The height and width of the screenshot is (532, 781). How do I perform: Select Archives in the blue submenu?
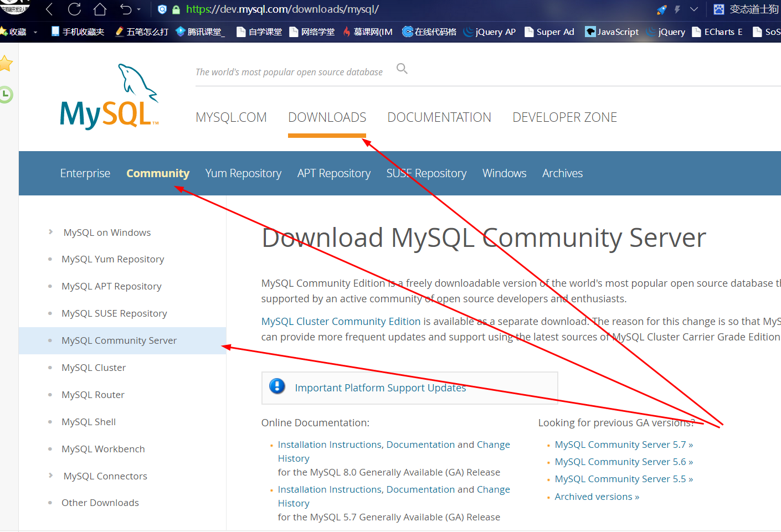coord(562,173)
